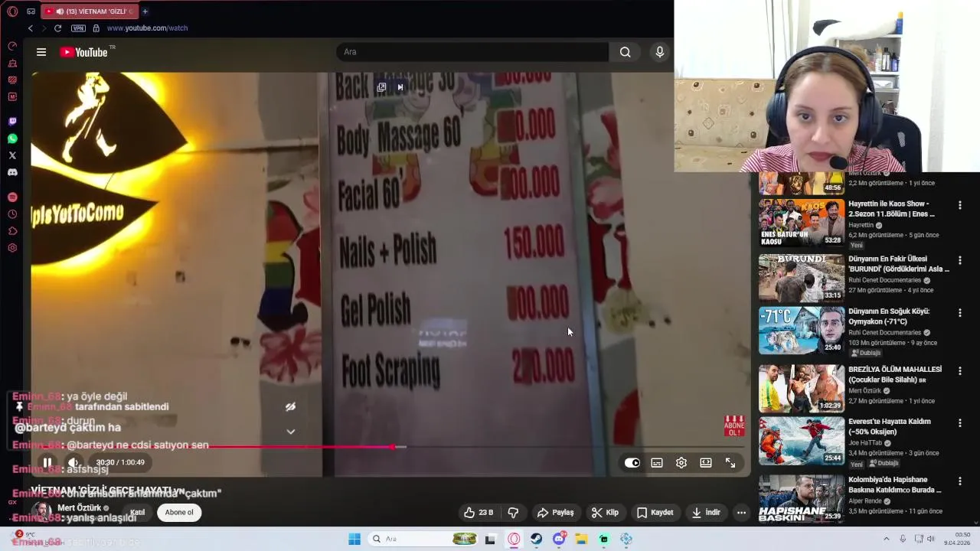Click Klip button under video
Screen dimensions: 980x551
[605, 513]
